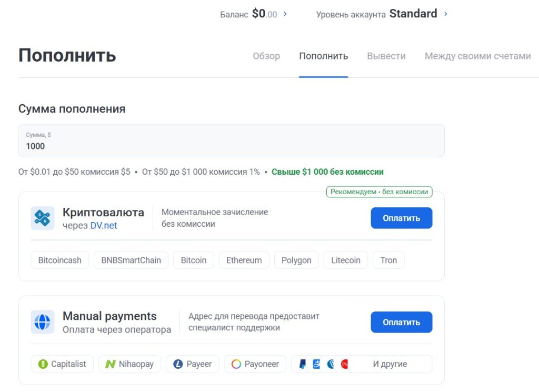Select the Bitcoin payment network icon
The height and width of the screenshot is (392, 539).
193,259
